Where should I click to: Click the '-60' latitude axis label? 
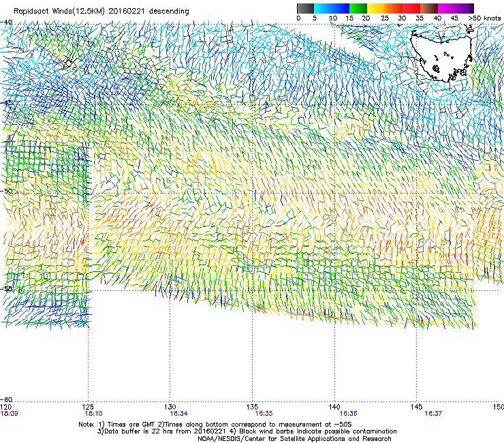pos(6,399)
